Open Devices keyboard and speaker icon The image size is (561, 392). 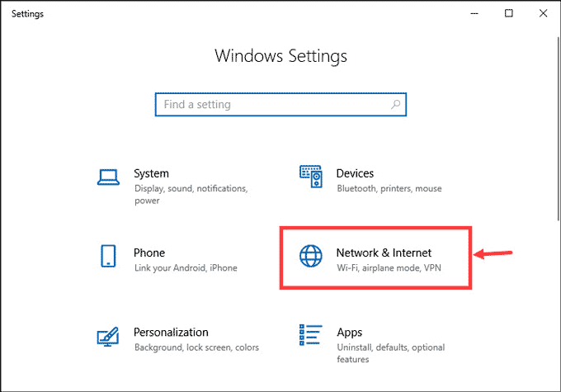(310, 177)
